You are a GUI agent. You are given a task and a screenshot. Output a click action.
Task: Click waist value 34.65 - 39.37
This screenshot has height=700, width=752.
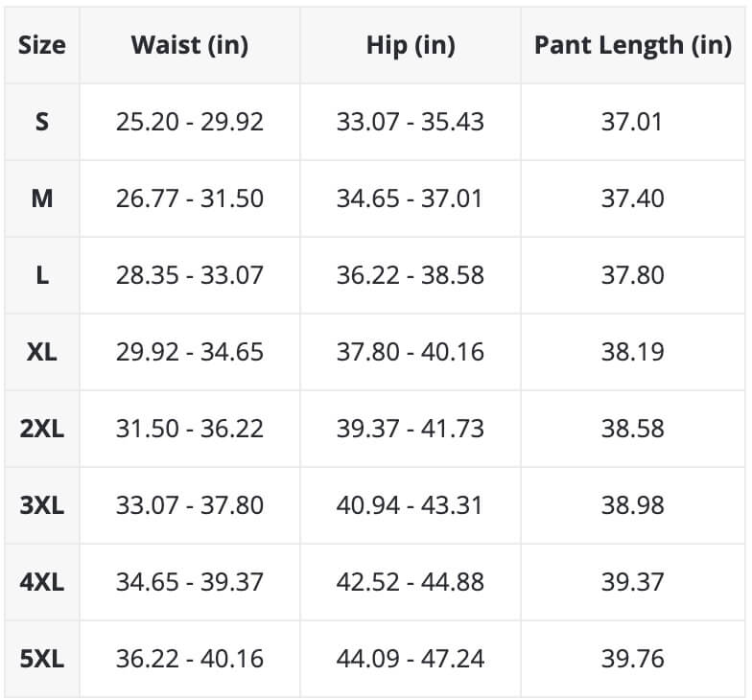pos(190,582)
